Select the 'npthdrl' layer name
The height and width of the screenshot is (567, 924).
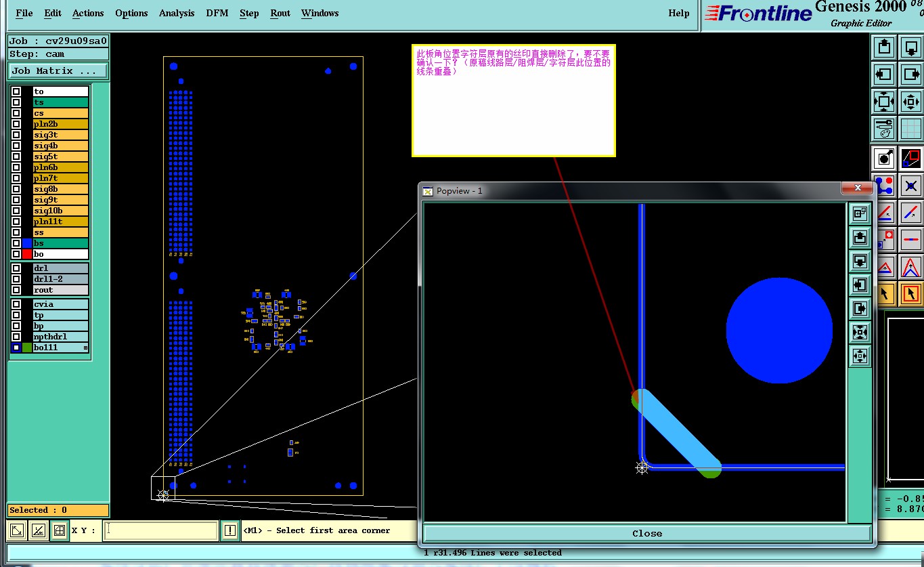pyautogui.click(x=61, y=337)
